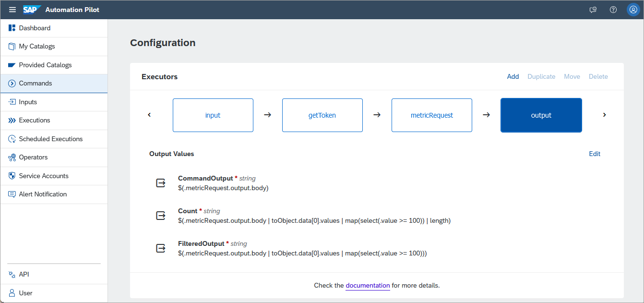The image size is (644, 303).
Task: Click the Configuration heading
Action: [163, 43]
